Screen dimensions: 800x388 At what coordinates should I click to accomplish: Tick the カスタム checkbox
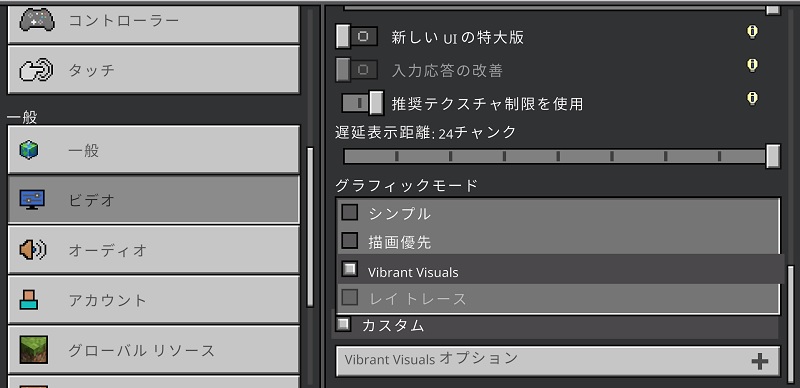(x=343, y=324)
